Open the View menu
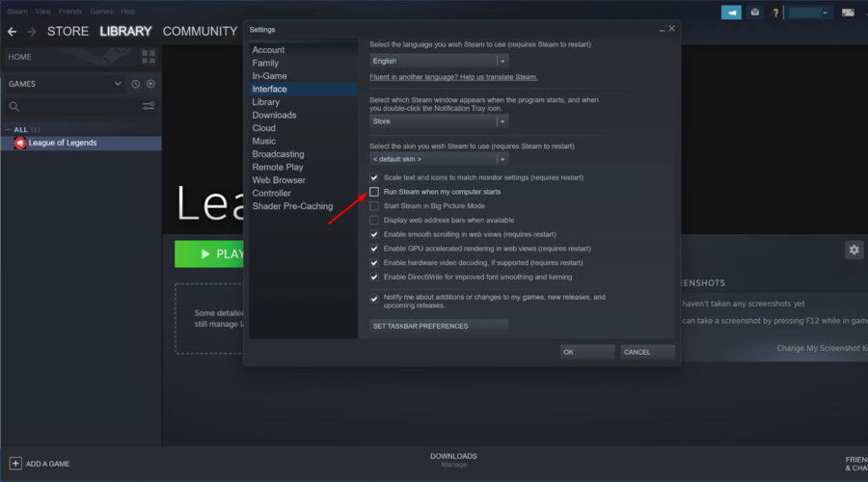The height and width of the screenshot is (482, 868). [42, 11]
